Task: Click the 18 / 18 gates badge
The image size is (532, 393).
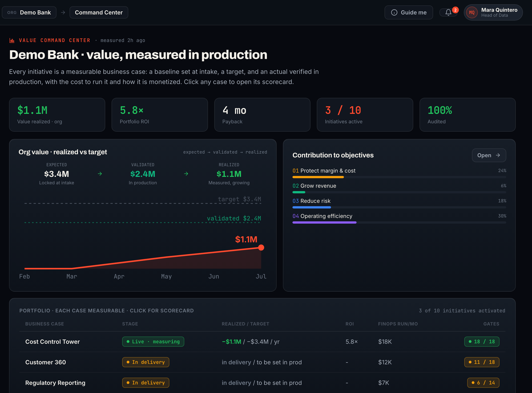Action: click(x=482, y=342)
